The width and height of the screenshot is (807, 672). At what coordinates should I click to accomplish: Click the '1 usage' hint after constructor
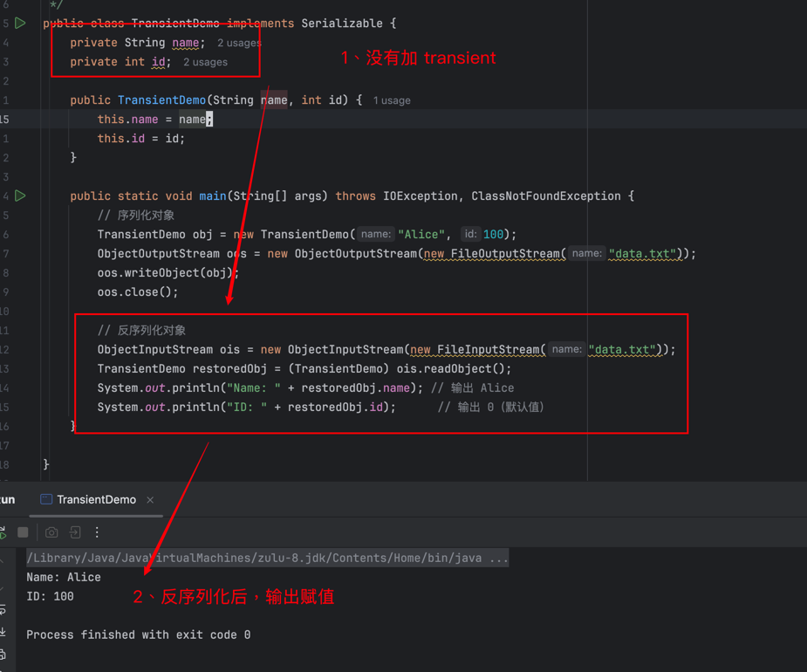pos(392,100)
